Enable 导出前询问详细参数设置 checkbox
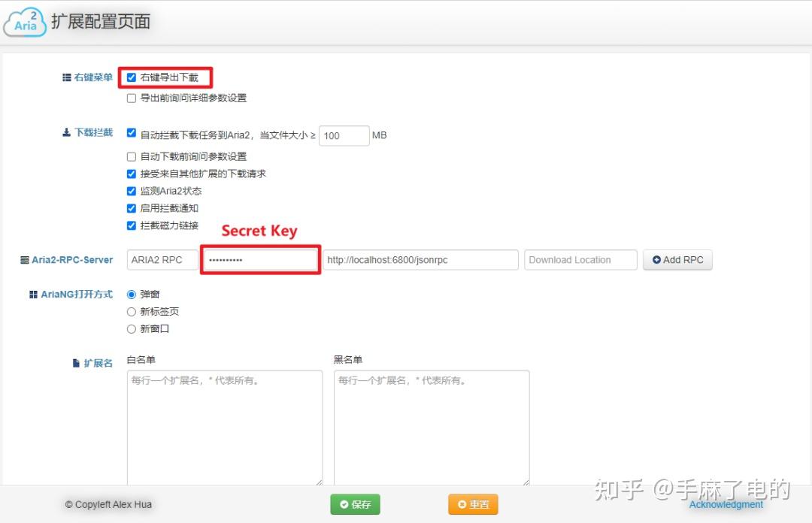Image resolution: width=812 pixels, height=523 pixels. tap(132, 98)
